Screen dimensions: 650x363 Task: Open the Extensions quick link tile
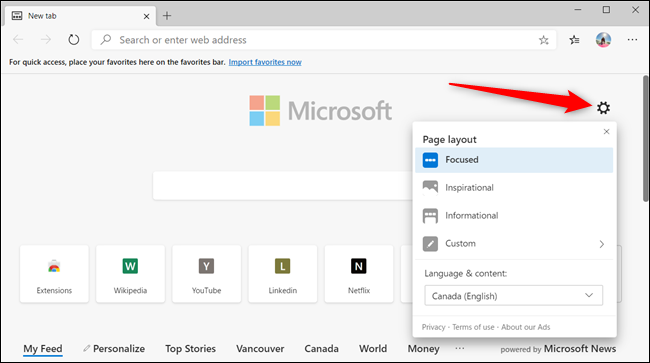tap(54, 274)
